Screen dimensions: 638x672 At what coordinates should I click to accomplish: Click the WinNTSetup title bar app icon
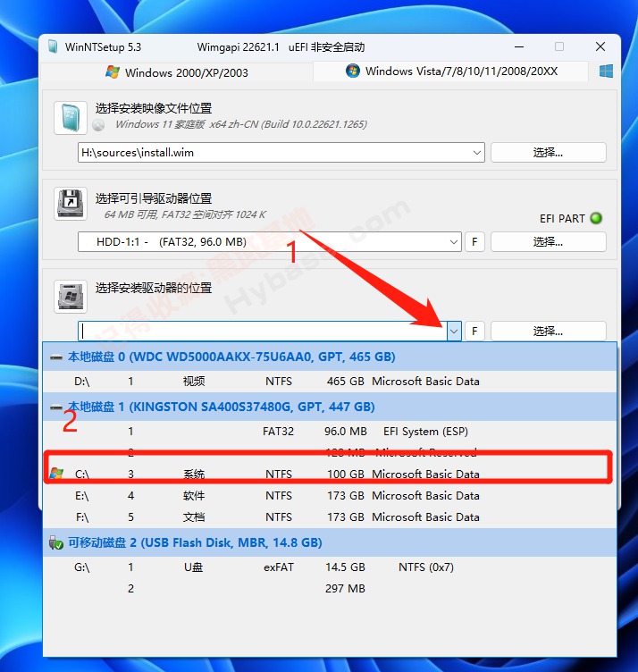pyautogui.click(x=53, y=46)
